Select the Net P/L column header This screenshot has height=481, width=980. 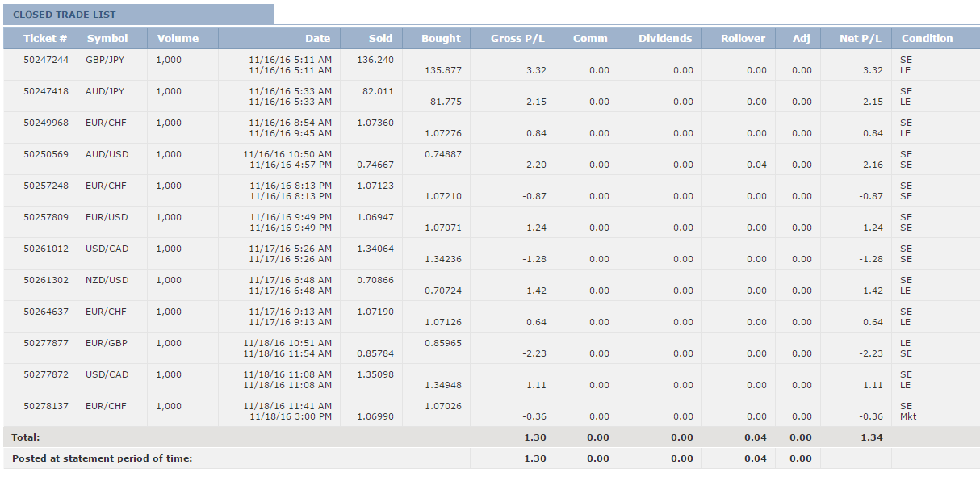click(x=856, y=38)
